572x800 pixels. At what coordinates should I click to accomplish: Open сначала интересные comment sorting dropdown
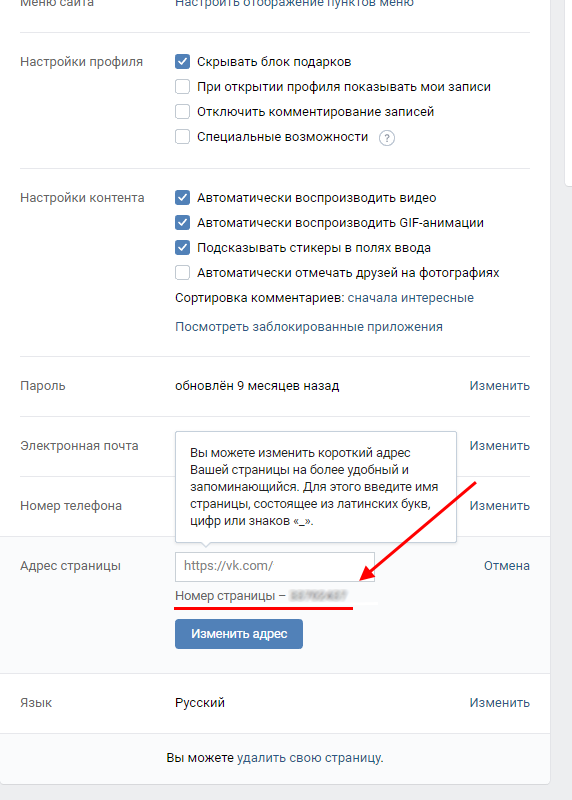[411, 298]
